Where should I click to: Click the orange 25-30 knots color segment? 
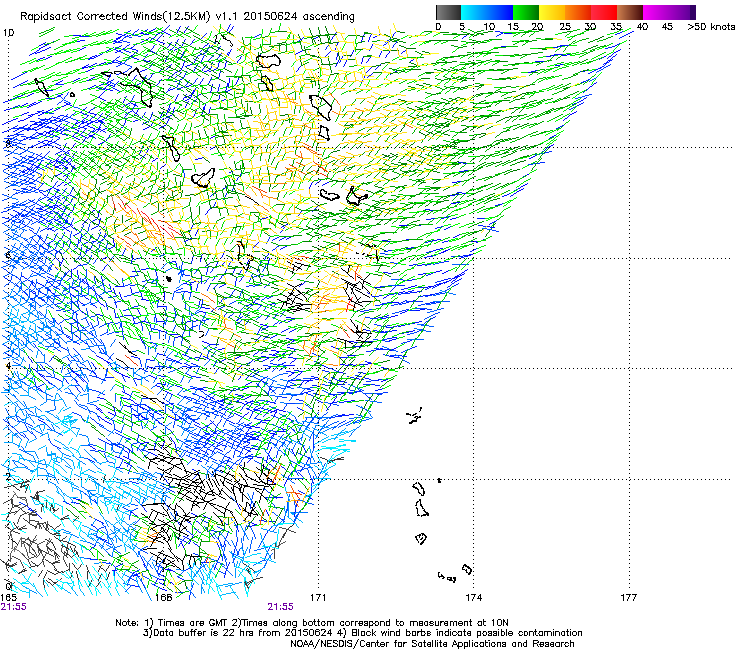(x=578, y=12)
